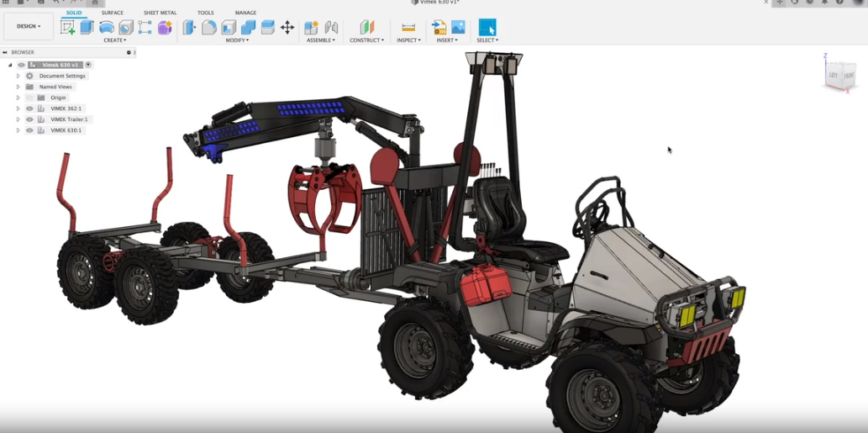Collapse the Vimek 630 v1 root node

pos(10,65)
